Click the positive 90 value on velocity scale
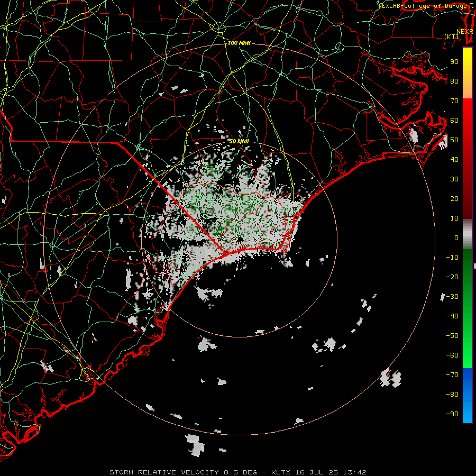The width and height of the screenshot is (476, 476). tap(454, 62)
